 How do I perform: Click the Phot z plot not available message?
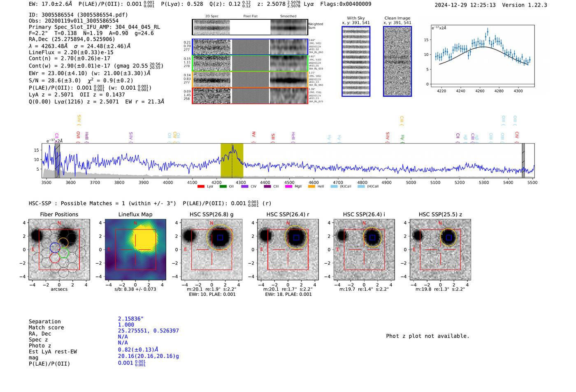(x=427, y=336)
